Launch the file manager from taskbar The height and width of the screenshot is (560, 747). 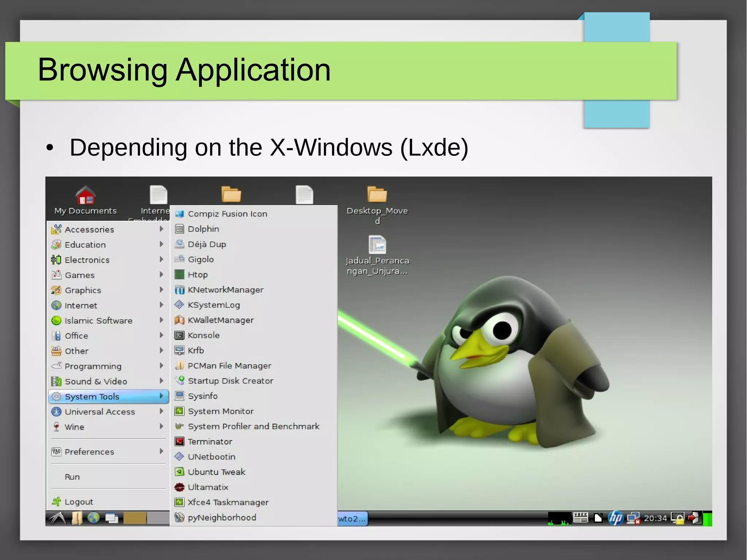(77, 518)
